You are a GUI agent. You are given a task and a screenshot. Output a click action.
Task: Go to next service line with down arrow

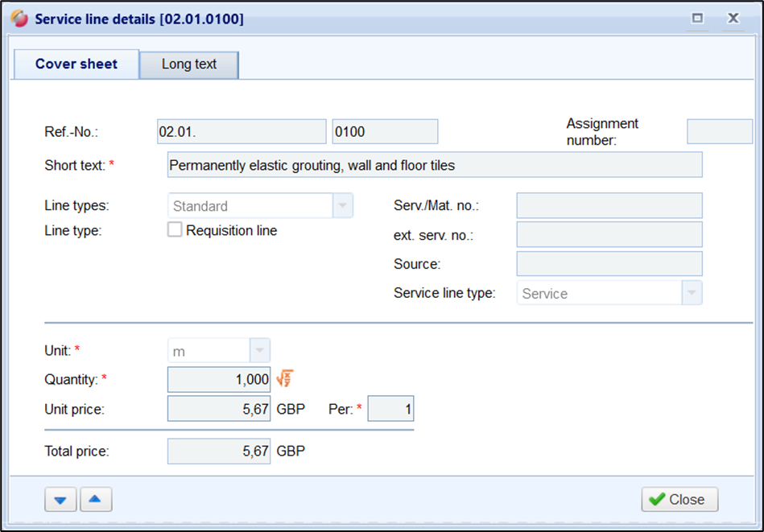pos(60,500)
